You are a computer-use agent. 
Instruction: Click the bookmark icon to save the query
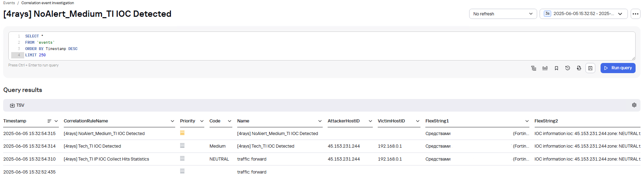click(x=556, y=68)
